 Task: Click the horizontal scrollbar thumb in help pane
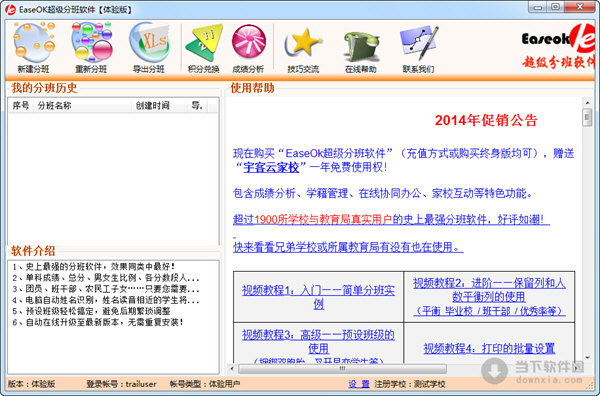342,368
